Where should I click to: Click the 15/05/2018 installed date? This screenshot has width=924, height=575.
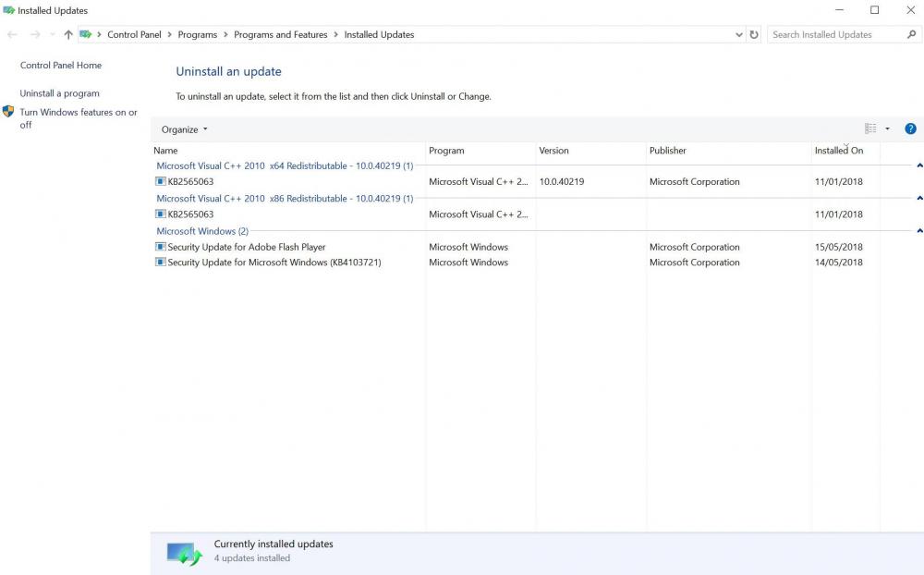[x=839, y=247]
